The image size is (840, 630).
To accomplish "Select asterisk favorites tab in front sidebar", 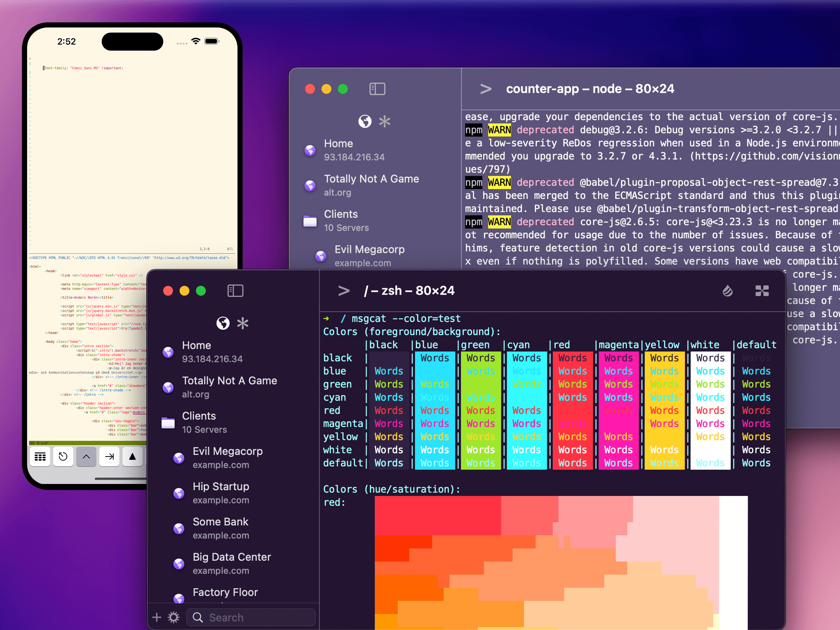I will point(243,323).
